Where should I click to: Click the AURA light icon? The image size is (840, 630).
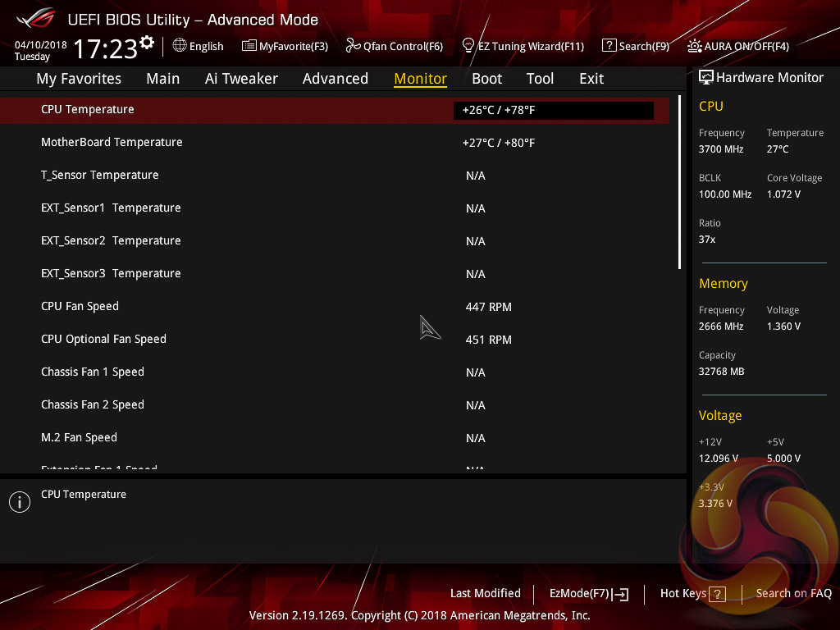(695, 46)
